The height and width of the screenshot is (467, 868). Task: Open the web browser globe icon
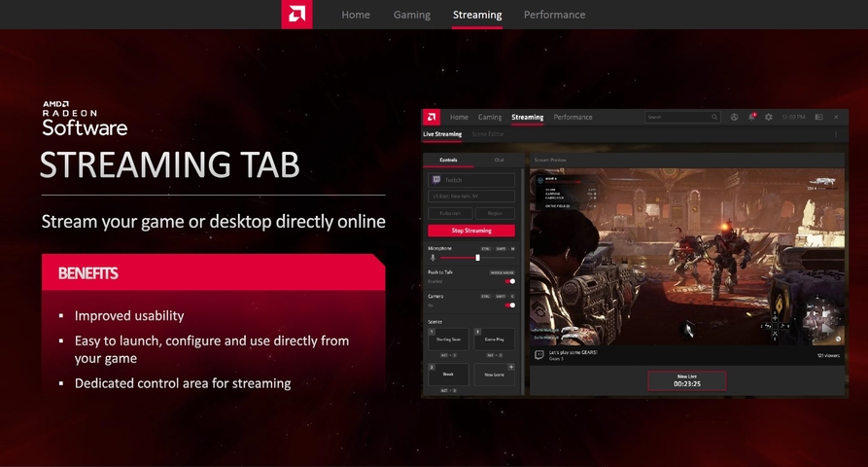734,117
